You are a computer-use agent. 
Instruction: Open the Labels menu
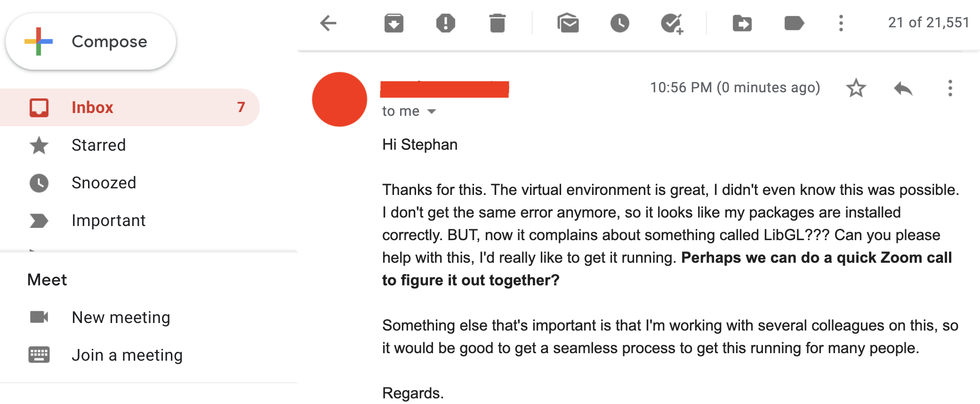tap(794, 23)
